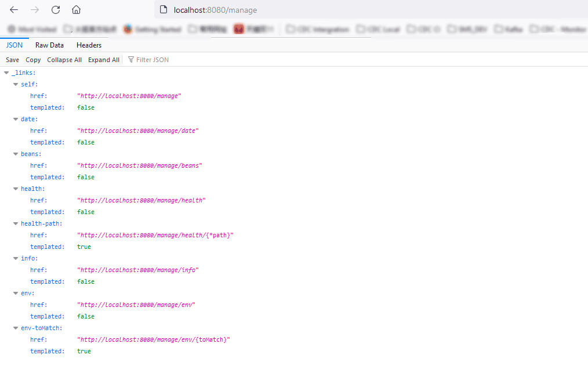Click the page info icon beside the URL

pos(163,10)
